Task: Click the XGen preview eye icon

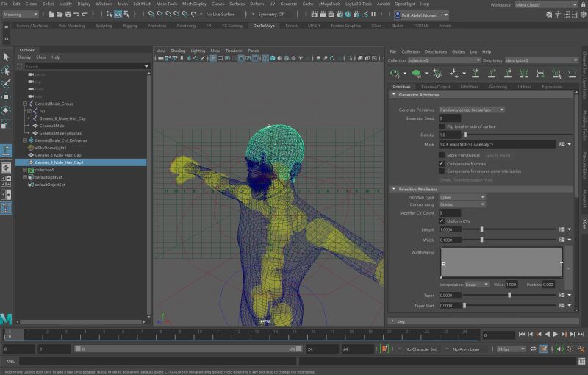Action: coord(395,73)
